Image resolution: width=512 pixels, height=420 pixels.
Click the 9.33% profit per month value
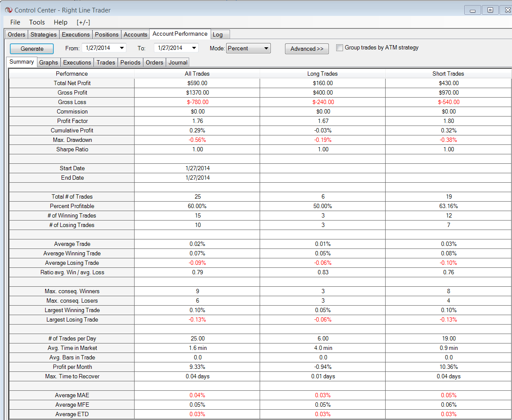pyautogui.click(x=198, y=368)
